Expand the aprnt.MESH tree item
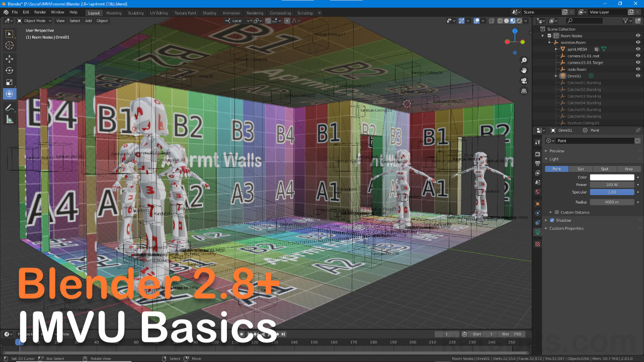This screenshot has width=644, height=362. pos(556,49)
